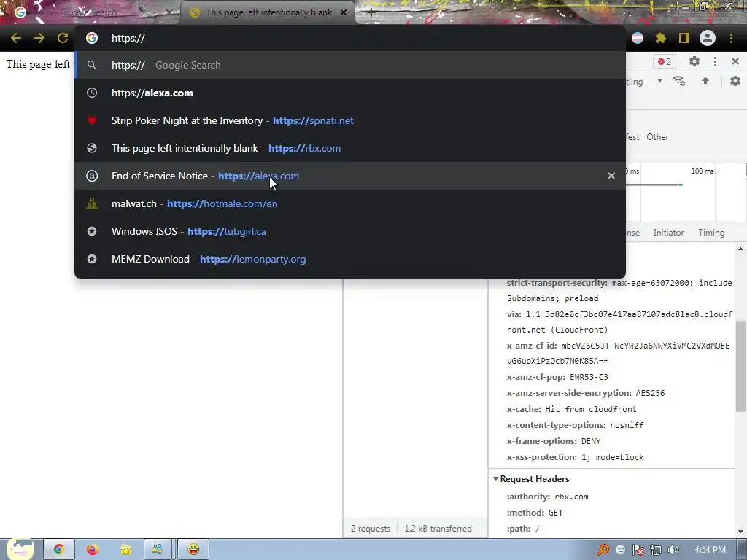Open a new tab with the plus button
Viewport: 747px width, 560px height.
click(371, 12)
